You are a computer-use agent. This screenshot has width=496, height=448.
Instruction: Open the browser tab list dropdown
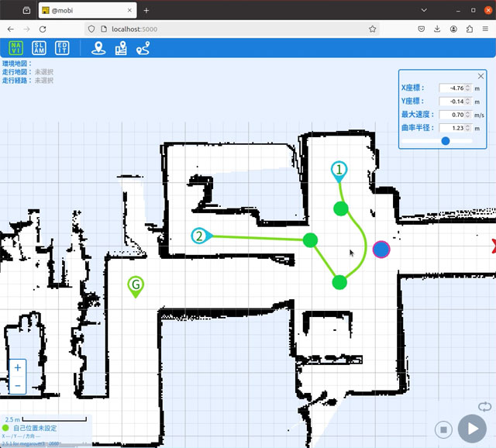(x=424, y=10)
